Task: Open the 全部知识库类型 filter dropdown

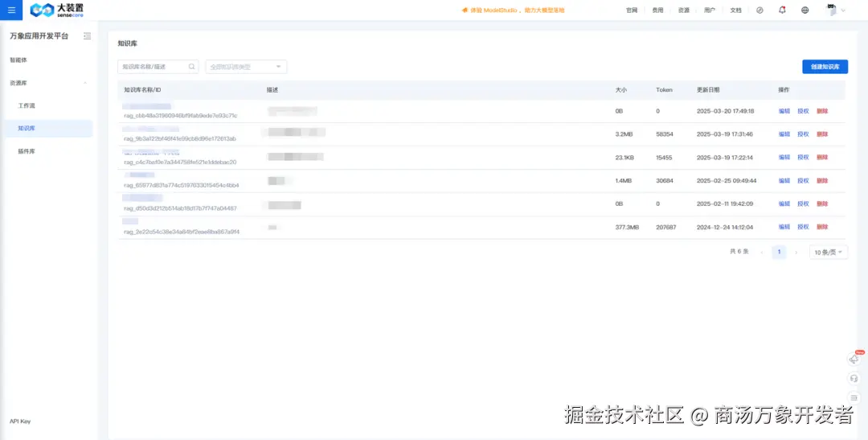Action: tap(247, 67)
